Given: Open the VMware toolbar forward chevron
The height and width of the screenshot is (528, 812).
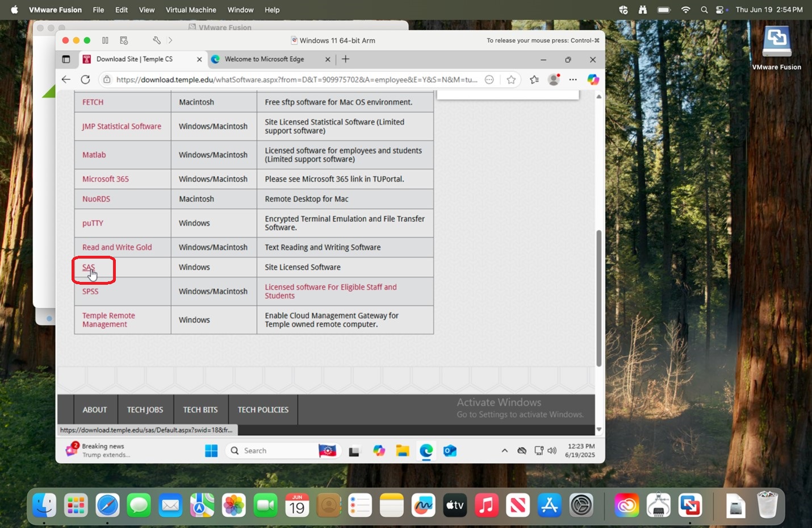Looking at the screenshot, I should 170,40.
